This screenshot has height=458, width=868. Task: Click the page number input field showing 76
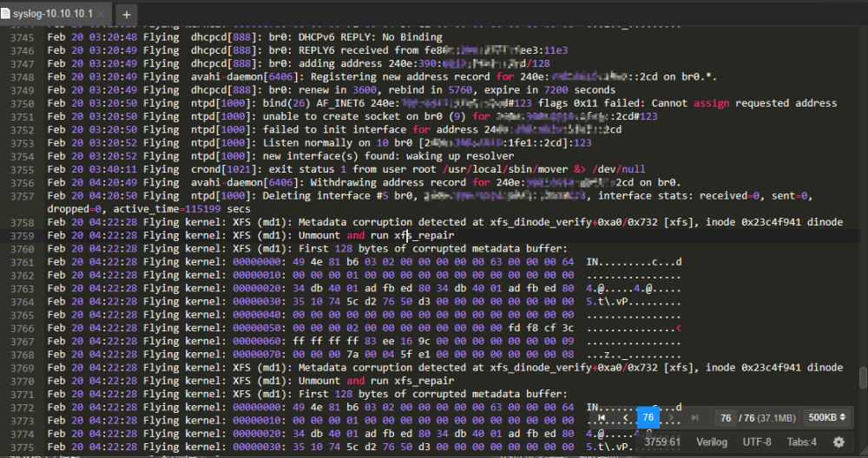726,417
